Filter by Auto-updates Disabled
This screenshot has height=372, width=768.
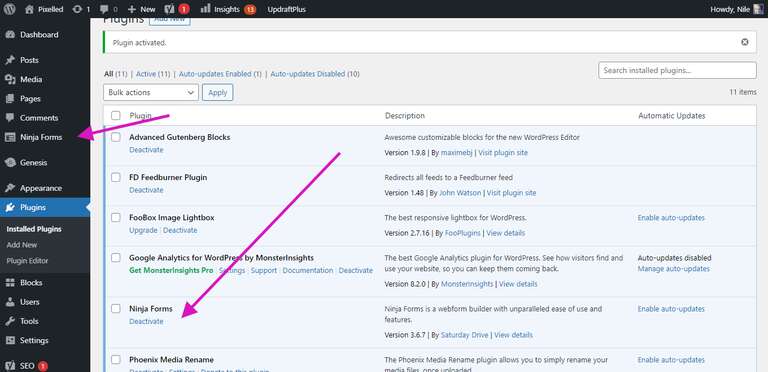[315, 74]
